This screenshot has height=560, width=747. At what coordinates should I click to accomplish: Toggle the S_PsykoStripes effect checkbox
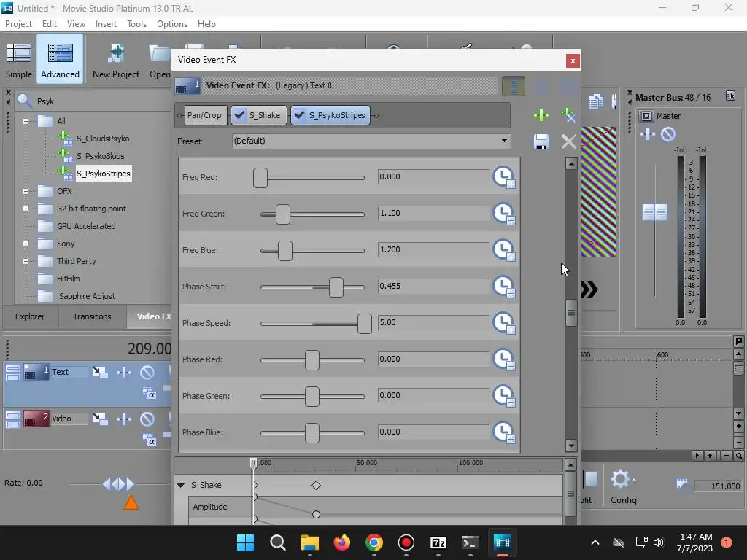click(x=300, y=115)
